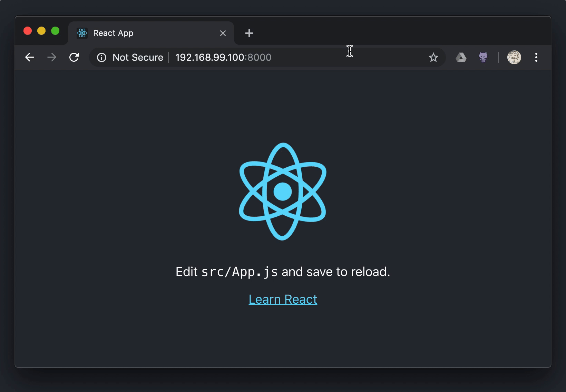Viewport: 566px width, 392px height.
Task: Maximize the window with the green button
Action: pyautogui.click(x=55, y=31)
